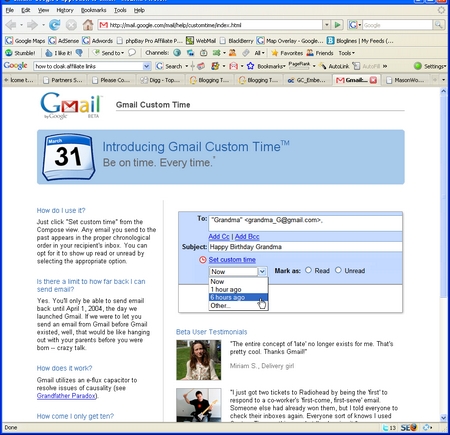Click the browser Forward arrow button
The width and height of the screenshot is (450, 435).
(32, 25)
